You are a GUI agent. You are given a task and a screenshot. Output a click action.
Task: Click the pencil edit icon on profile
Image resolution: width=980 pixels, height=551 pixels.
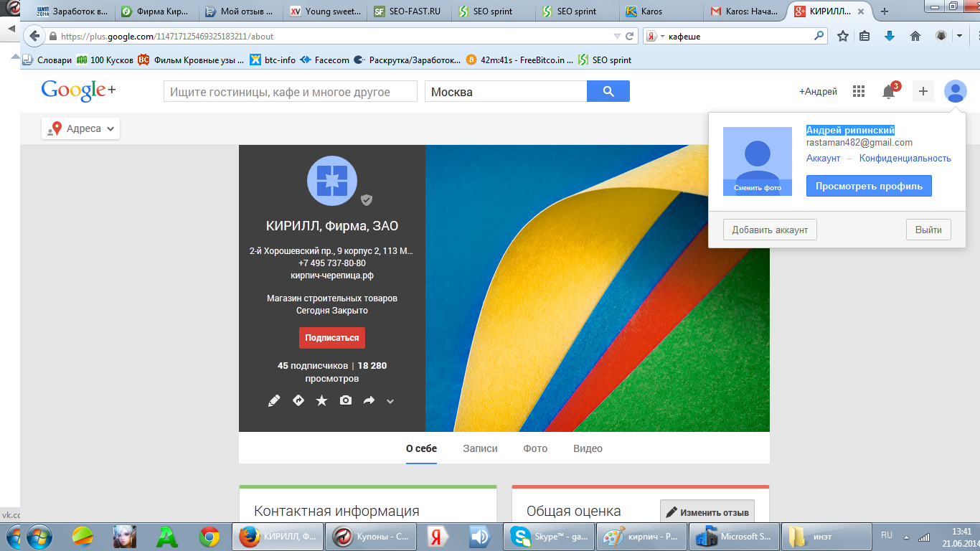click(274, 400)
